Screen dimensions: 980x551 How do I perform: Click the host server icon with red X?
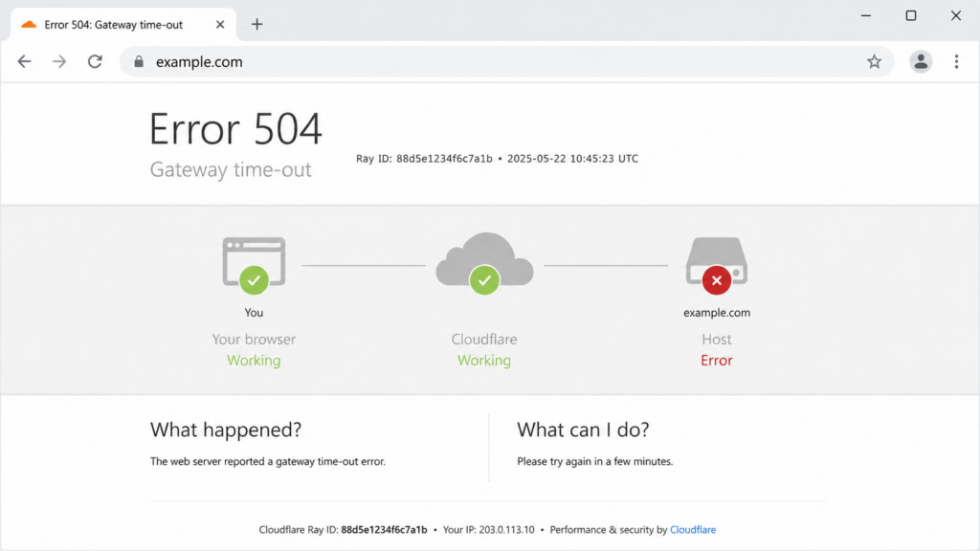click(x=716, y=265)
